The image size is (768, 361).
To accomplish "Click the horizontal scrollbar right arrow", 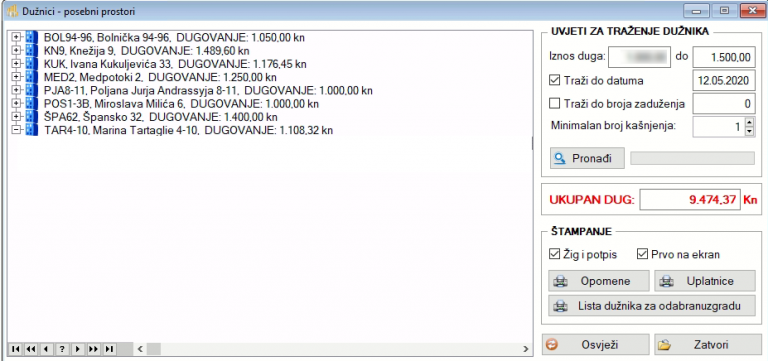I will tap(526, 349).
